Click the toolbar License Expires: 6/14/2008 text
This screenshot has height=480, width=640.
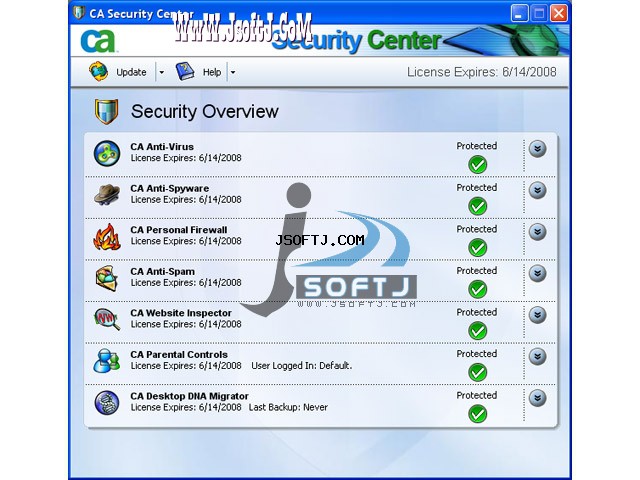(482, 72)
